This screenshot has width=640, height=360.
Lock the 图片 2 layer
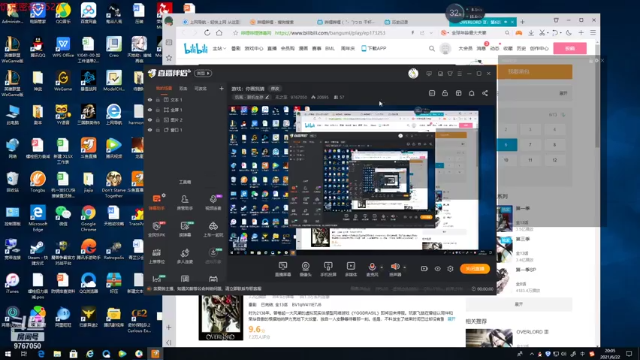point(158,120)
